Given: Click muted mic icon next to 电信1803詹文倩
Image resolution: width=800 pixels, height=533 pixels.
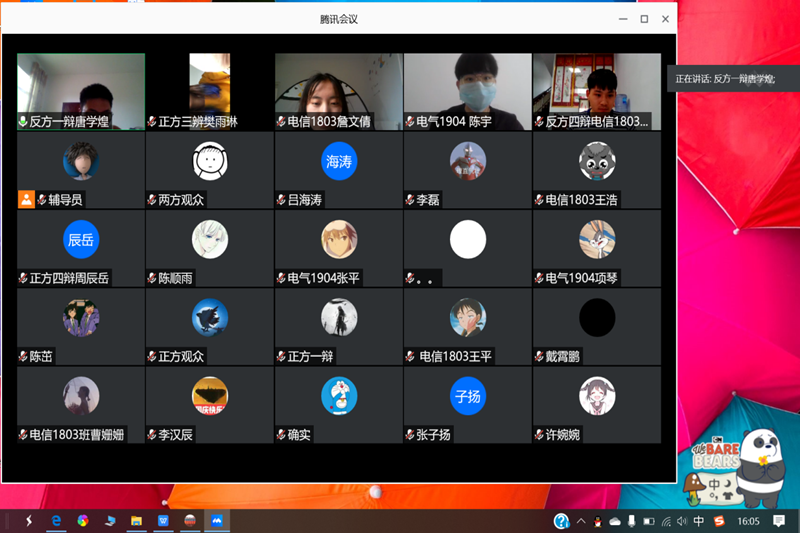Looking at the screenshot, I should [x=281, y=121].
